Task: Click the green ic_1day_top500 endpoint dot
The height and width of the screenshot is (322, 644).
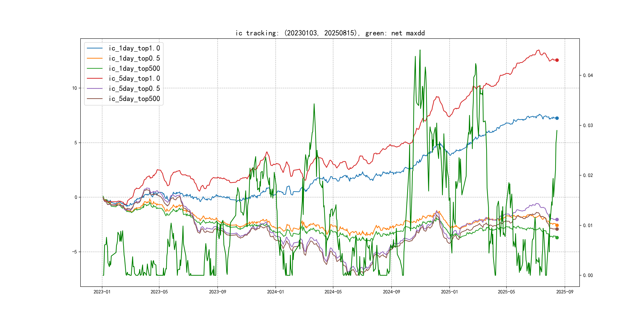Action: pyautogui.click(x=557, y=238)
